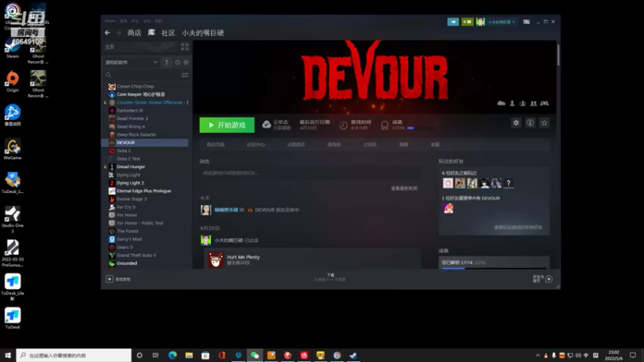Click the Steam window vertical scrollbar
The height and width of the screenshot is (362, 644).
pos(558,55)
